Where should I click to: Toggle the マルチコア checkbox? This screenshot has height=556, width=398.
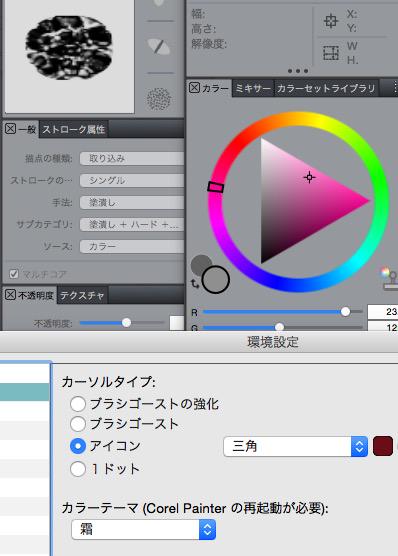[13, 274]
